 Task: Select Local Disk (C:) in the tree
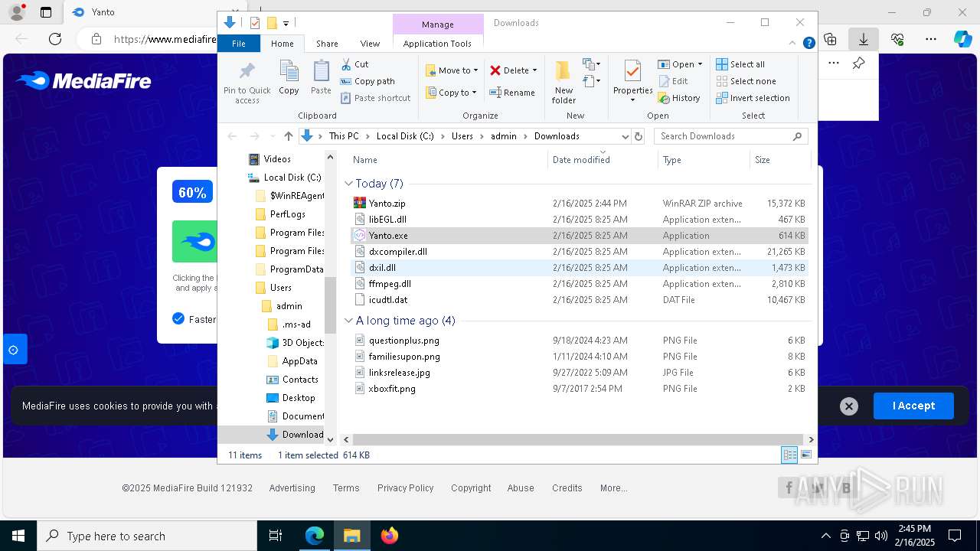[x=292, y=178]
